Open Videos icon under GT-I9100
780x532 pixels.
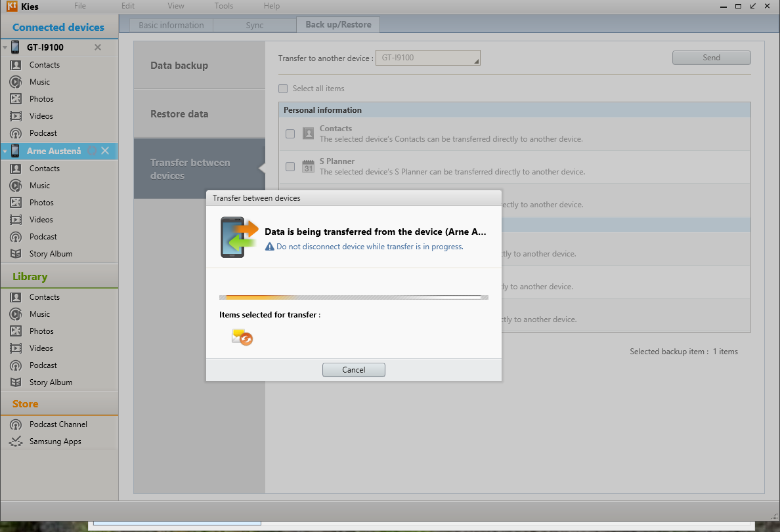coord(16,116)
